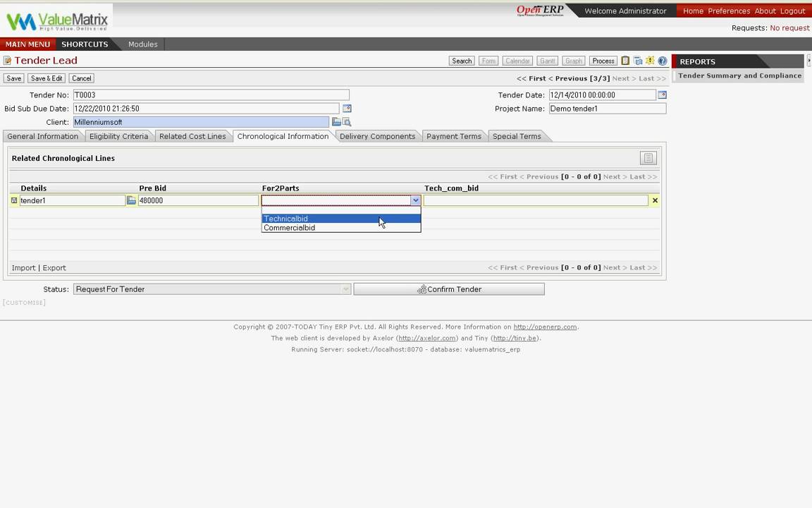Toggle the For2Parts dropdown arrow
The width and height of the screenshot is (812, 508).
415,200
